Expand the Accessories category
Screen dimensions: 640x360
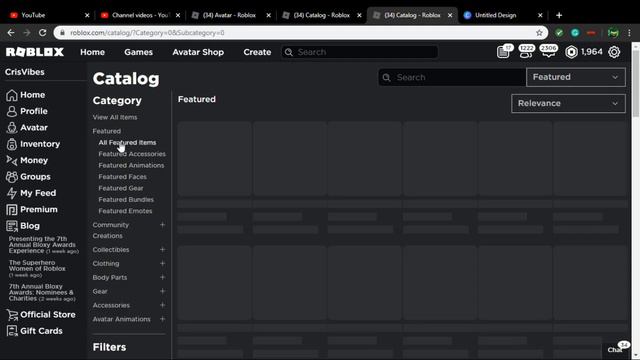coord(162,305)
